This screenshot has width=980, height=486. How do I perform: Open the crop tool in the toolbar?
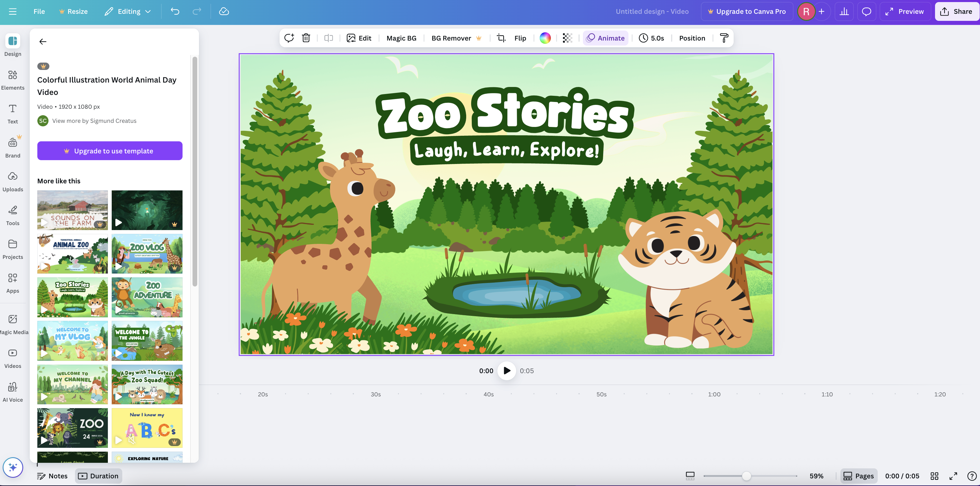(501, 38)
